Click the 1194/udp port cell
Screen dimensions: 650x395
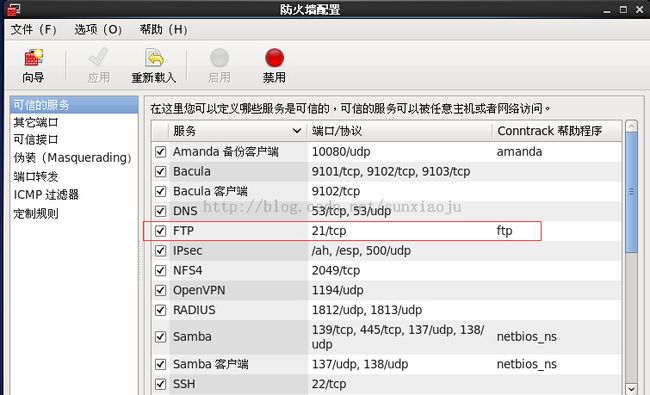(x=337, y=290)
